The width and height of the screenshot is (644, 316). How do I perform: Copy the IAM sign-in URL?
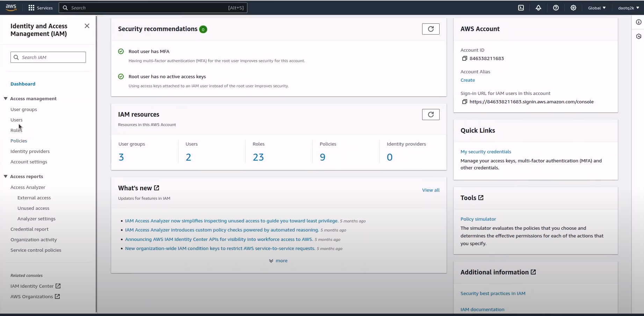[x=464, y=102]
